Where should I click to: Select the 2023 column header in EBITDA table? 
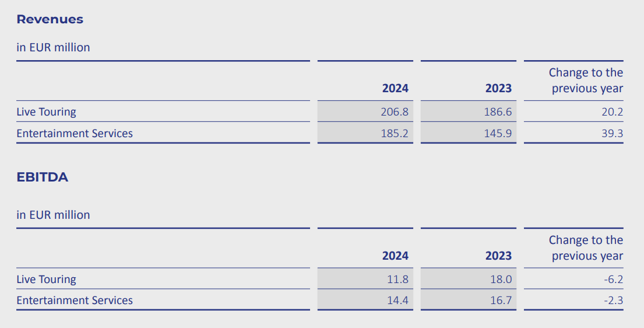pyautogui.click(x=498, y=256)
